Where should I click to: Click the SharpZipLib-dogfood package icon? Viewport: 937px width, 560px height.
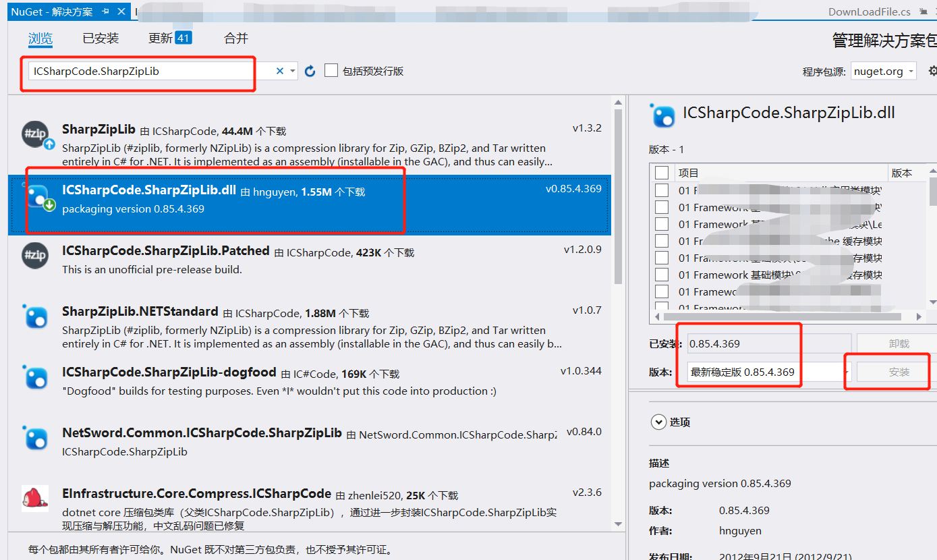[35, 376]
